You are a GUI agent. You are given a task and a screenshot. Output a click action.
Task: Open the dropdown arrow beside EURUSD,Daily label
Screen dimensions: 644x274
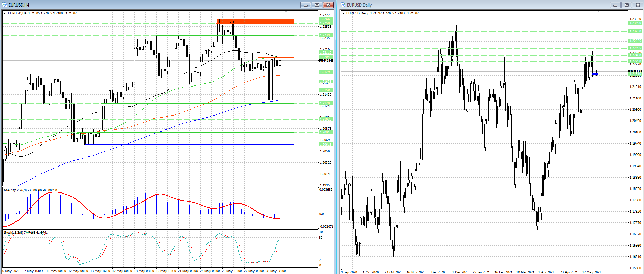[x=344, y=13]
